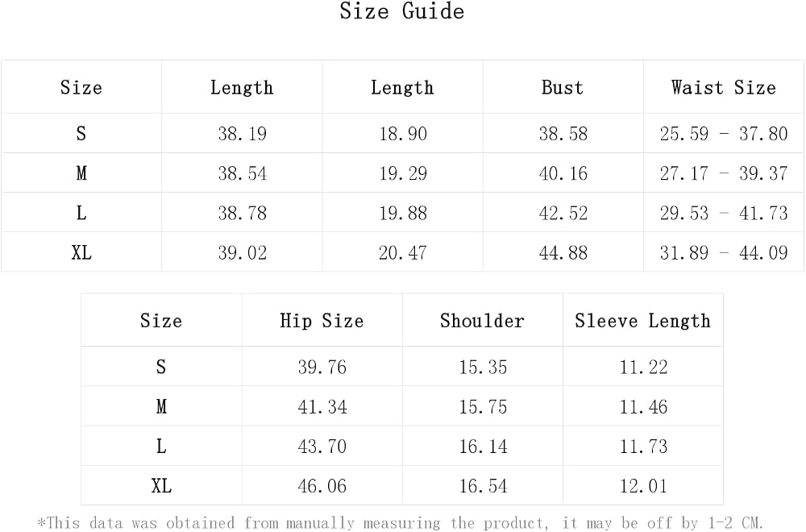Click the measurement disclaimer footnote
806x532 pixels.
tap(400, 523)
